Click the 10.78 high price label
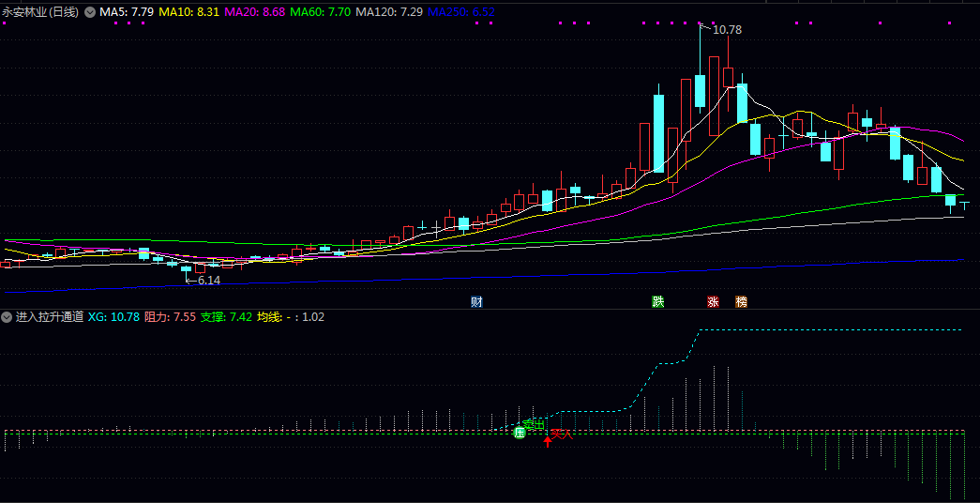Screen dimensions: 980x503 pos(727,30)
